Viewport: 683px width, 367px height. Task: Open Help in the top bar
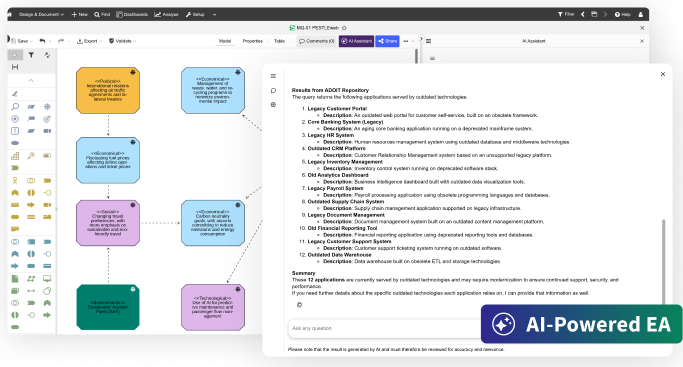[x=622, y=14]
